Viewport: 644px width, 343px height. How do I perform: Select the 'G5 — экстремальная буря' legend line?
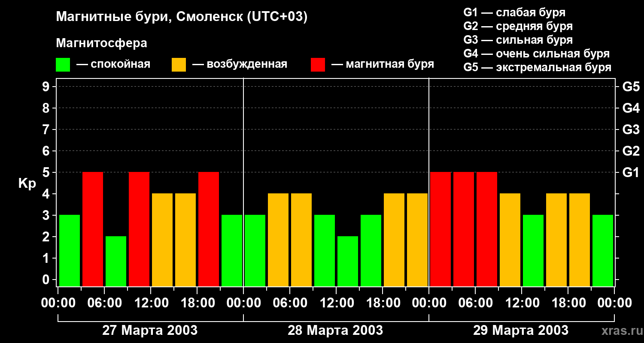coord(538,67)
